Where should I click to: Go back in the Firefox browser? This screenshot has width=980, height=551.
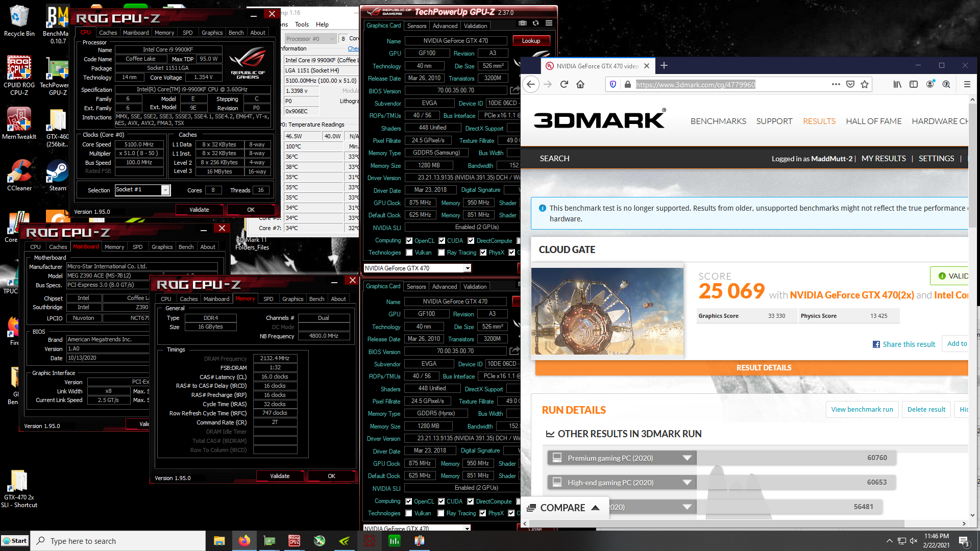[x=531, y=84]
